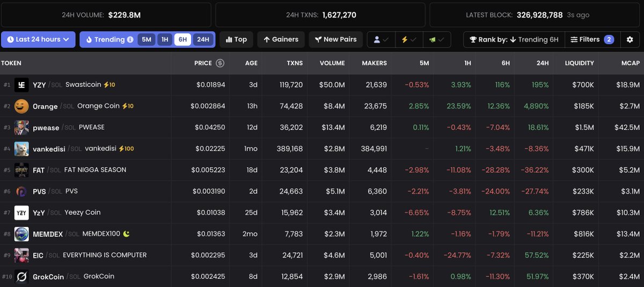Click the pwease token avatar
The image size is (644, 287).
(21, 128)
